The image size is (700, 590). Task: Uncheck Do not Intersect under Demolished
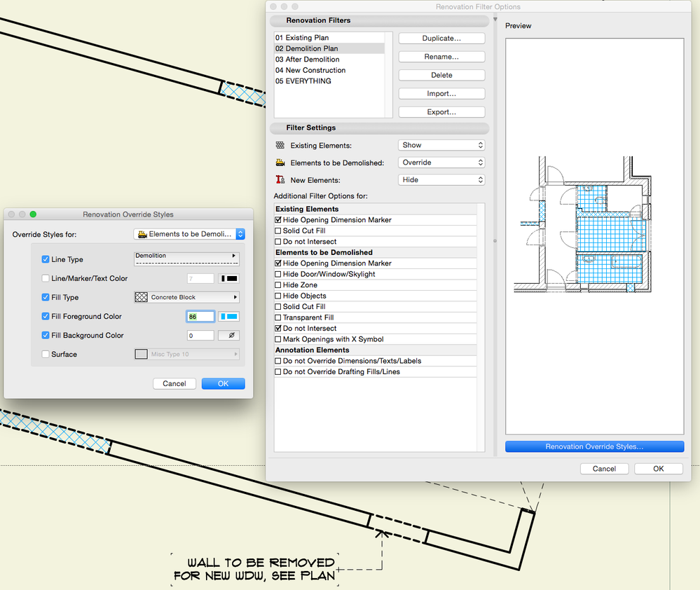(x=278, y=328)
